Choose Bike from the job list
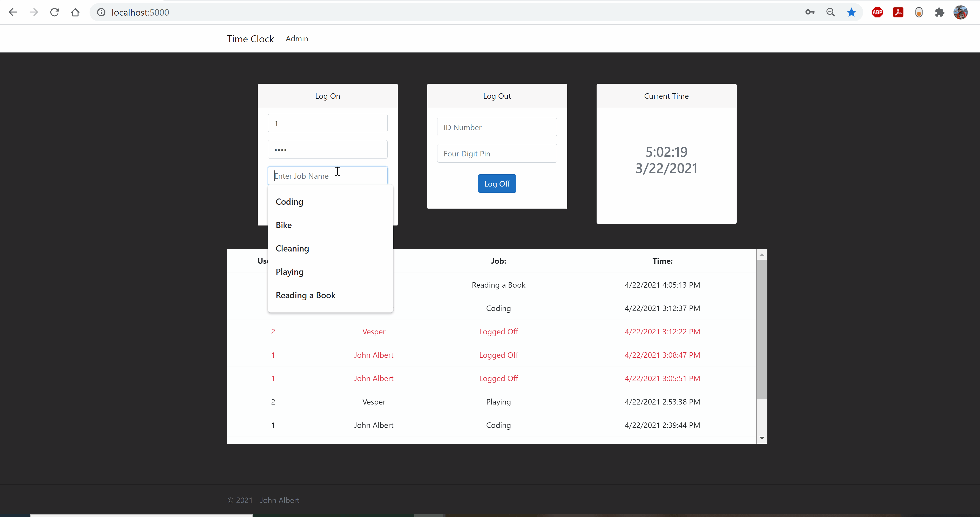The height and width of the screenshot is (517, 980). tap(330, 225)
